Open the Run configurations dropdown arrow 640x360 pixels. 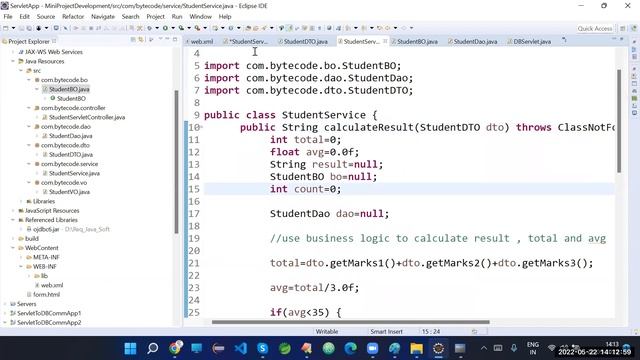click(173, 28)
